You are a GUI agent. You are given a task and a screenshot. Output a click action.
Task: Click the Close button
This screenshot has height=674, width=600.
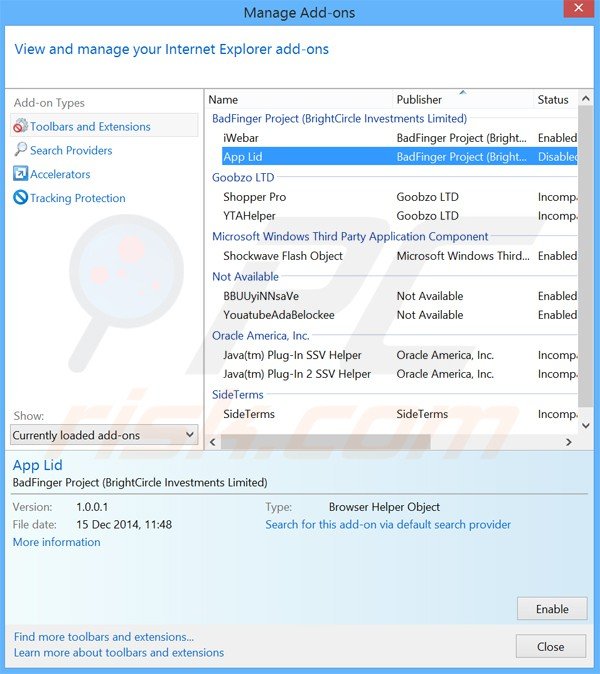[551, 646]
